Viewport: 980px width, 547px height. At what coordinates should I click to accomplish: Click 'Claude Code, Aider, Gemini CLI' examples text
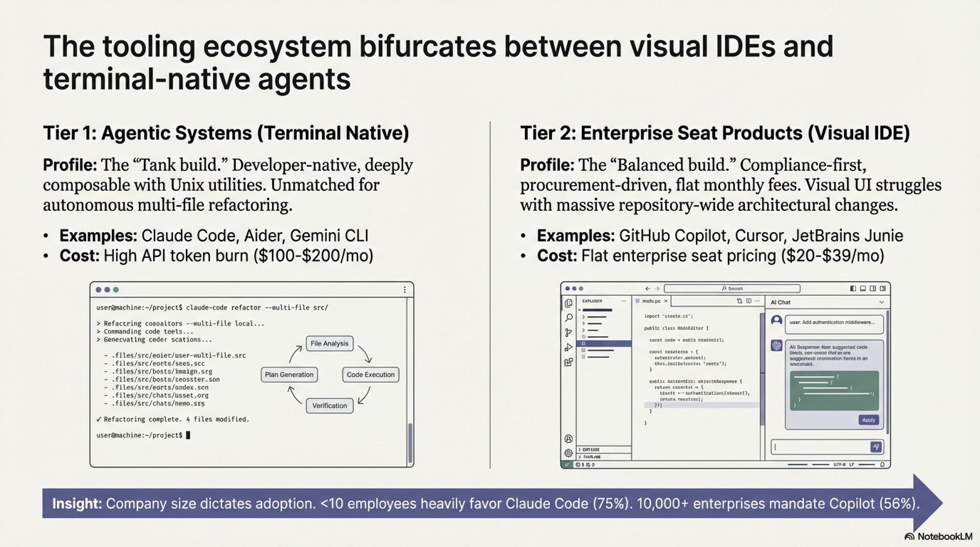click(255, 236)
